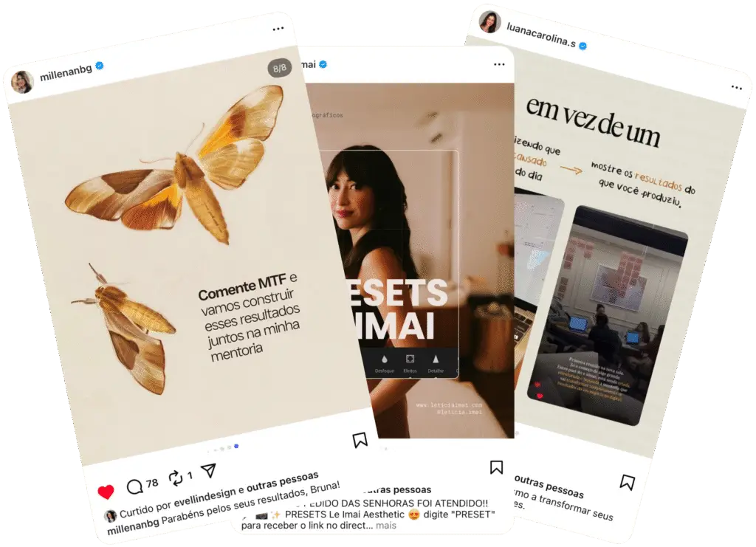Visit the luanacarolina.s username link
This screenshot has width=756, height=547.
click(540, 35)
